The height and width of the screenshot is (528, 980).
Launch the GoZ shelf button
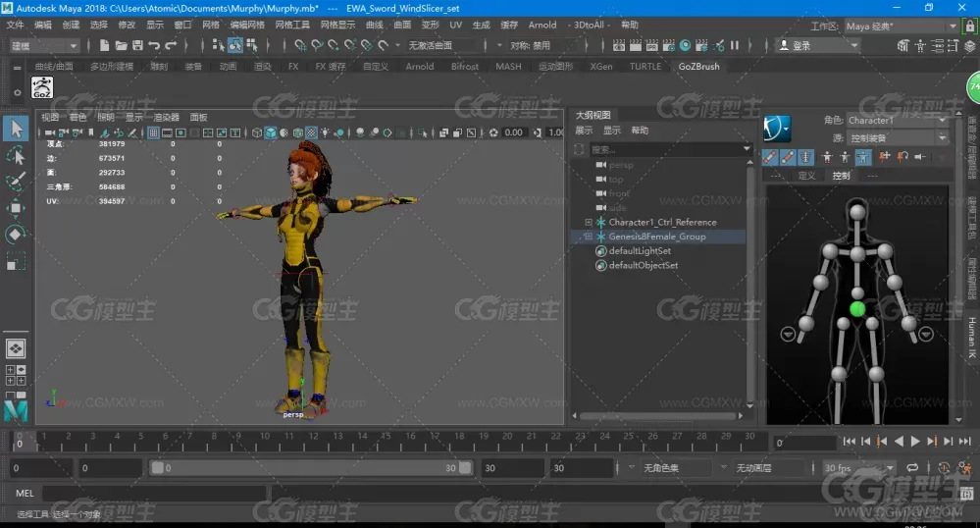pos(42,87)
